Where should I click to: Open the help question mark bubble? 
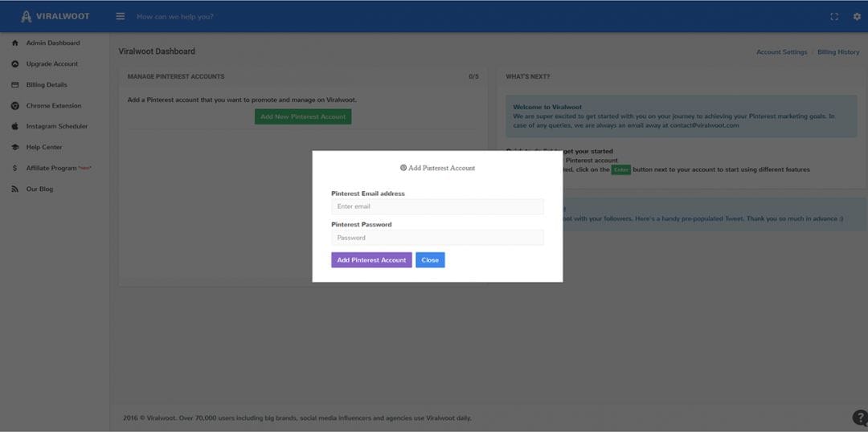click(859, 418)
